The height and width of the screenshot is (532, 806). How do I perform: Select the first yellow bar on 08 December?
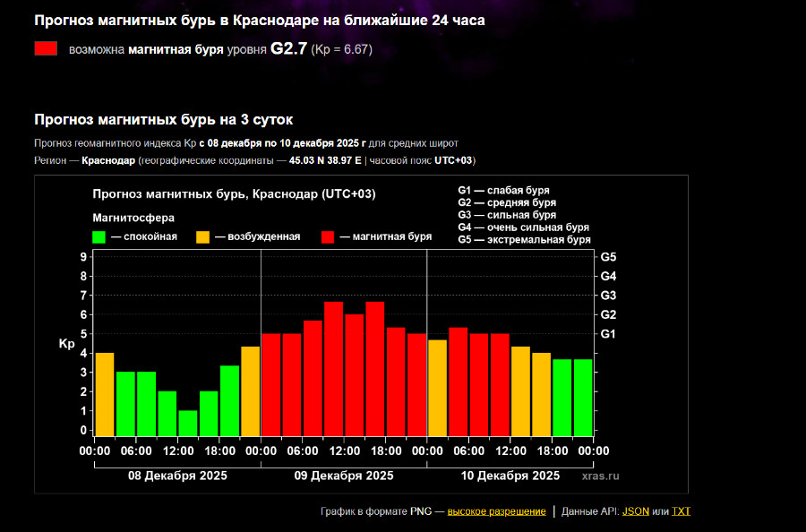(105, 394)
